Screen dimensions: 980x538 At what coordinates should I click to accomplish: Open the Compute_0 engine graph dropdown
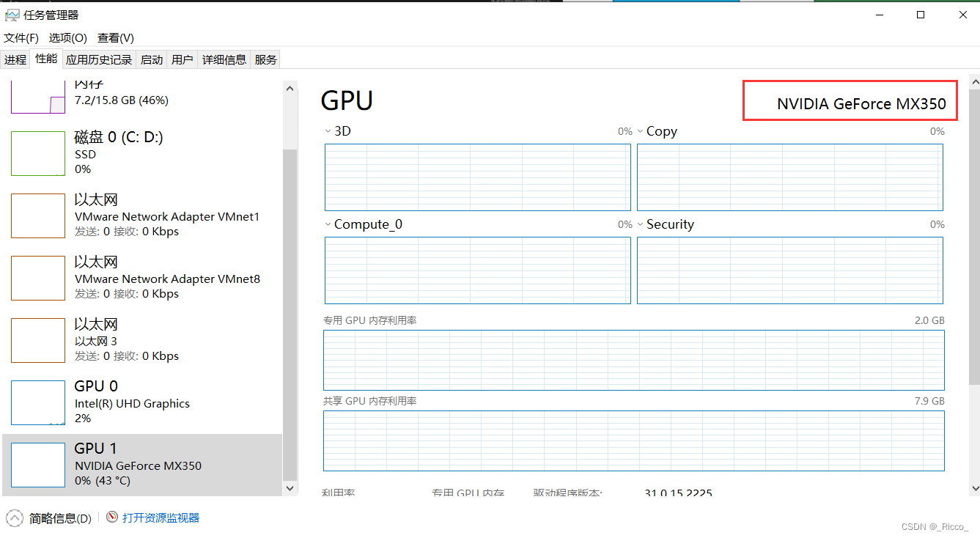pyautogui.click(x=328, y=224)
